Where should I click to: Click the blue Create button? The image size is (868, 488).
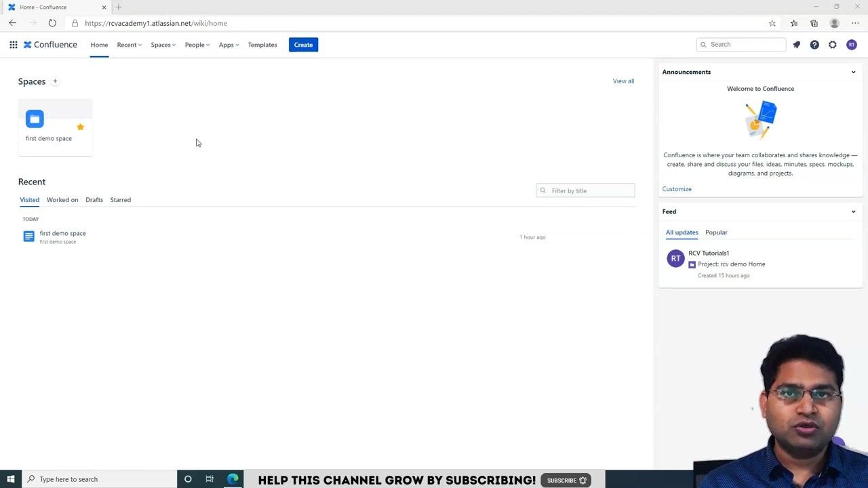[303, 45]
